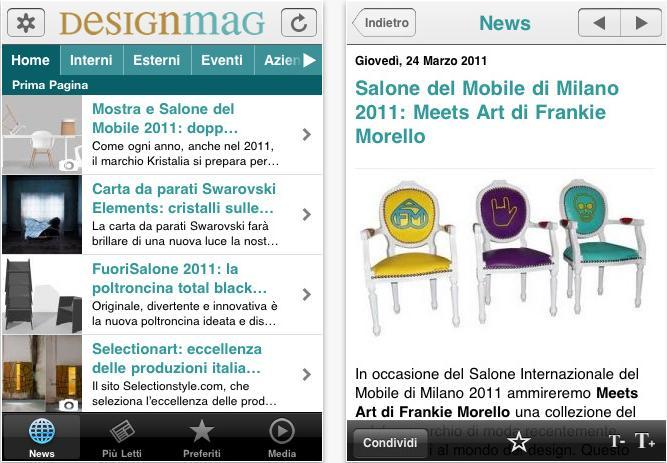The width and height of the screenshot is (667, 463).
Task: Select the Esterni tab
Action: [x=157, y=60]
